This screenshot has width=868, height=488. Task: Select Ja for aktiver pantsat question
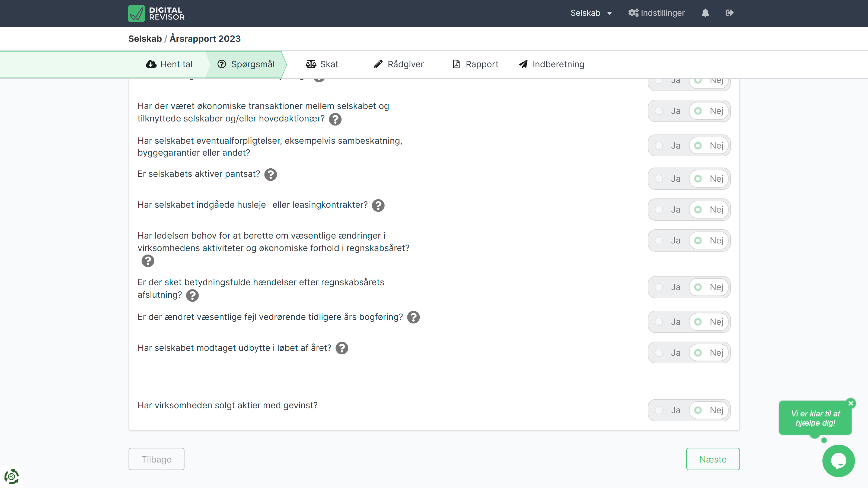pos(669,178)
